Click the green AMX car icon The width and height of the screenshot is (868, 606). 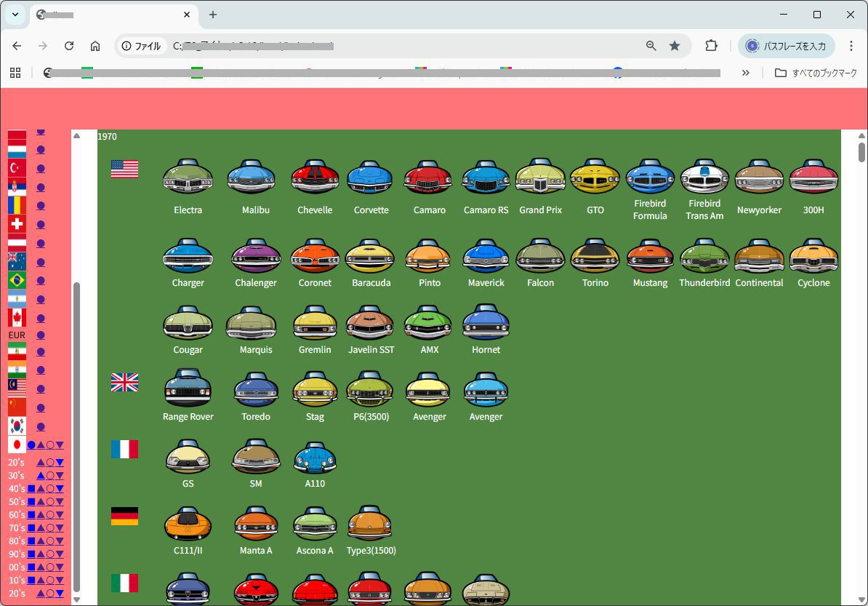[429, 324]
